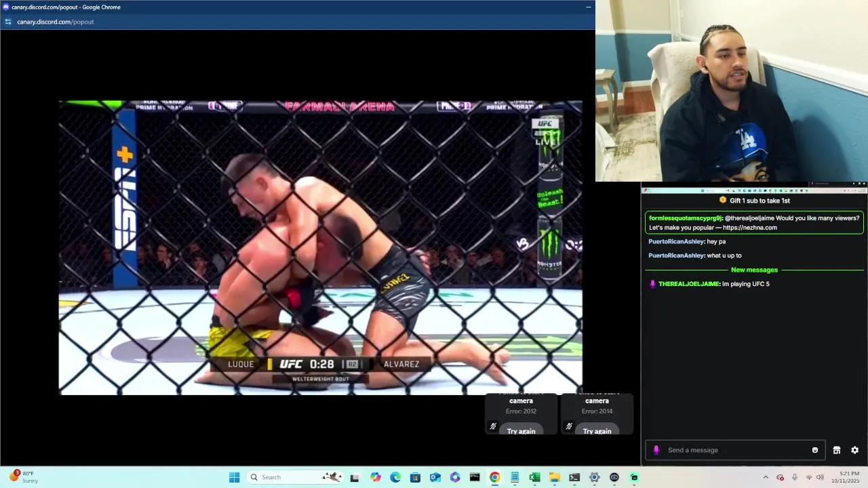Click the recording indicator tray icon
868x488 pixels.
pyautogui.click(x=781, y=477)
